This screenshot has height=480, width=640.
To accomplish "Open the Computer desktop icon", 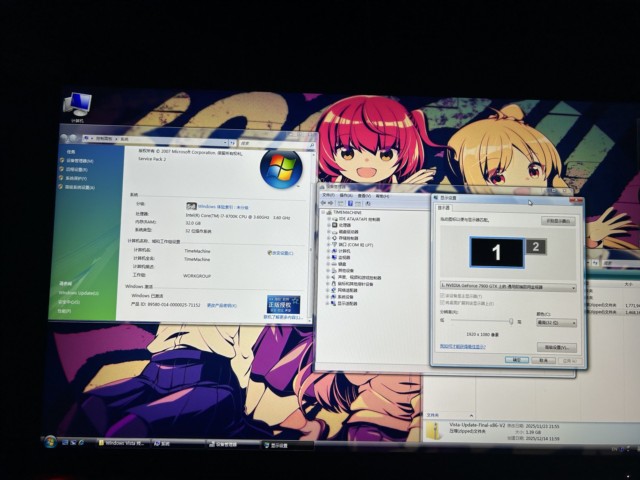I will point(77,102).
